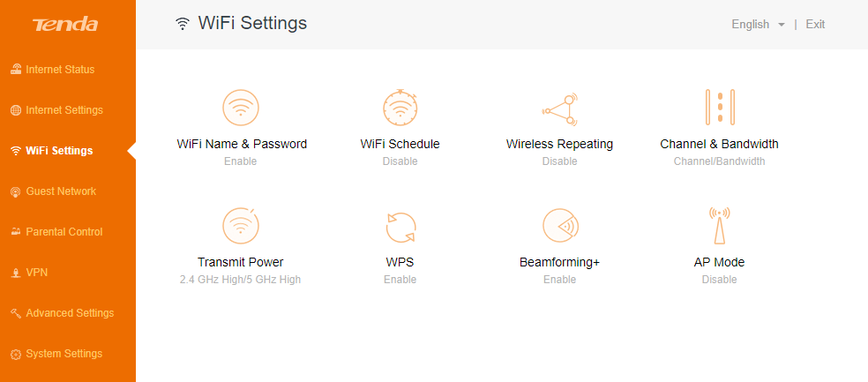This screenshot has height=382, width=868.
Task: Expand the English language dropdown
Action: pos(758,25)
